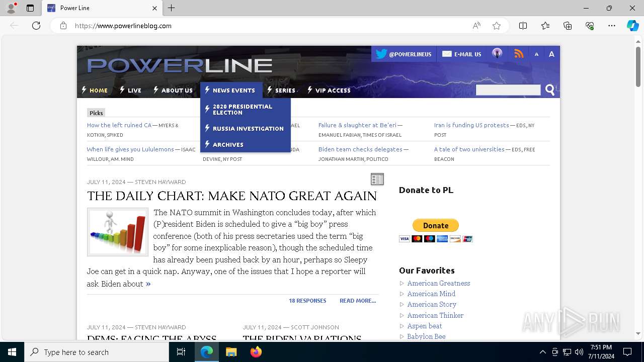Select the small A font size
Viewport: 644px width, 362px height.
coord(536,54)
